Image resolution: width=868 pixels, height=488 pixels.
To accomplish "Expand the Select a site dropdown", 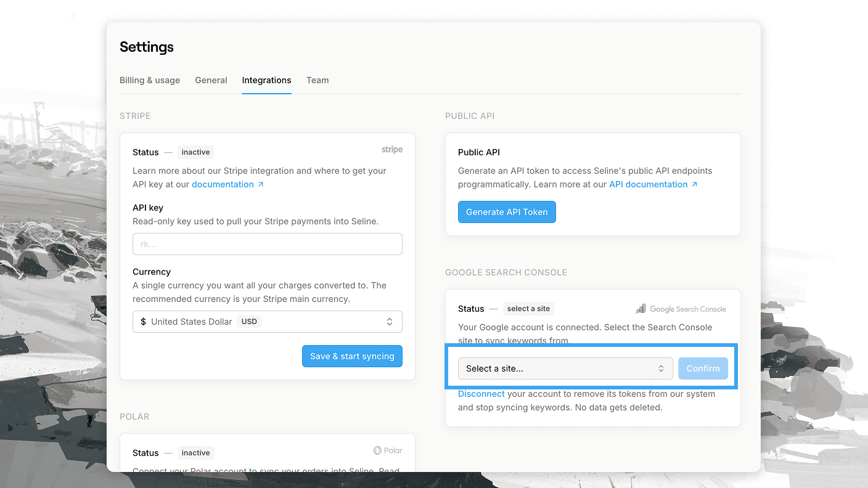I will [x=565, y=368].
